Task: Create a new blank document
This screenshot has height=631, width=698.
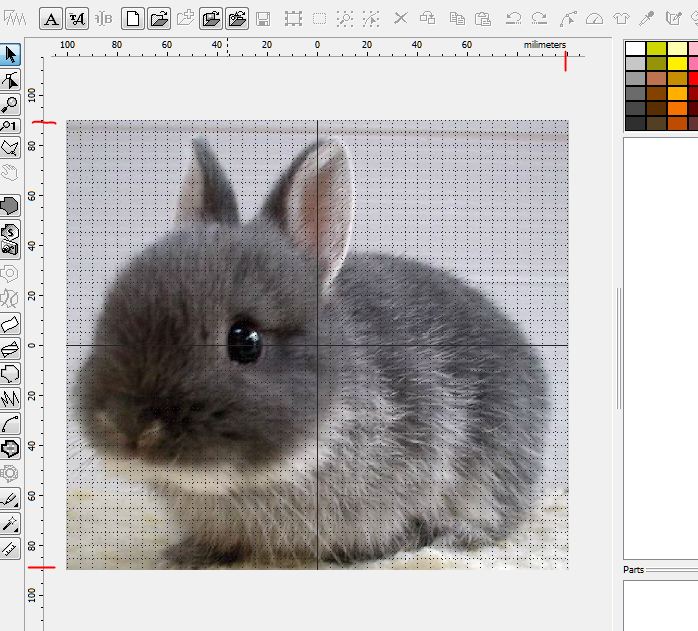Action: point(132,18)
